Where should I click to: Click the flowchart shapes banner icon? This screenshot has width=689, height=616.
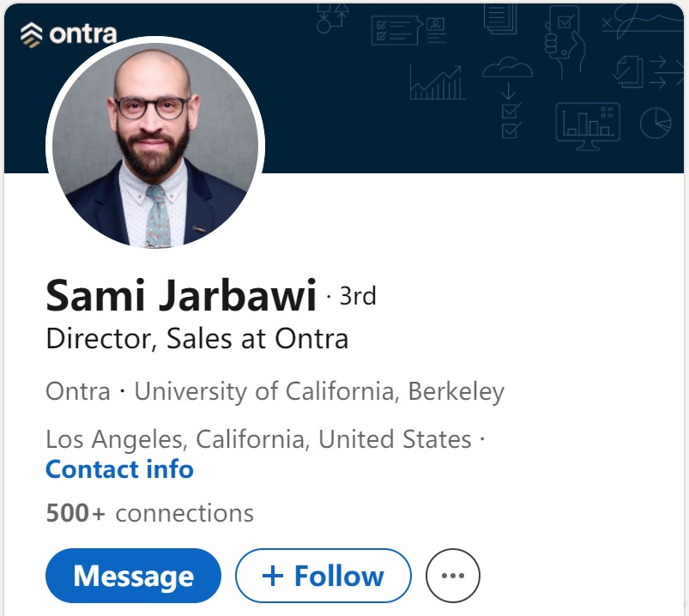[x=332, y=17]
